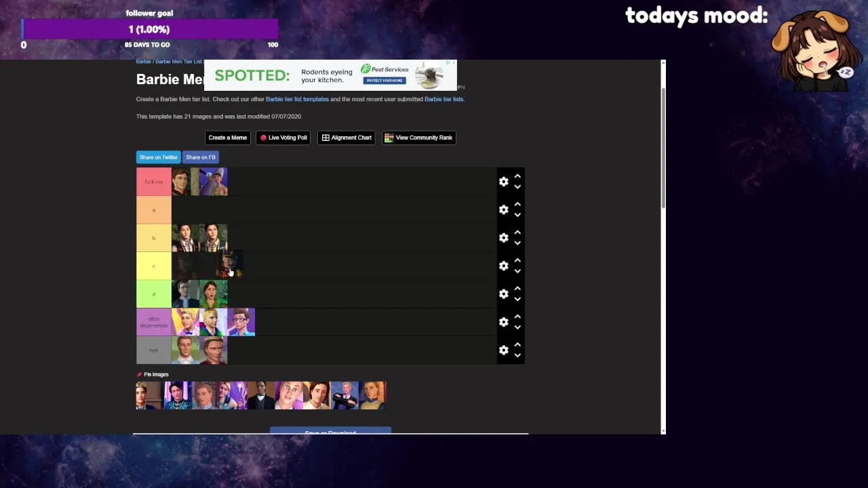Move tier c row down
Image resolution: width=868 pixels, height=488 pixels.
(x=517, y=271)
